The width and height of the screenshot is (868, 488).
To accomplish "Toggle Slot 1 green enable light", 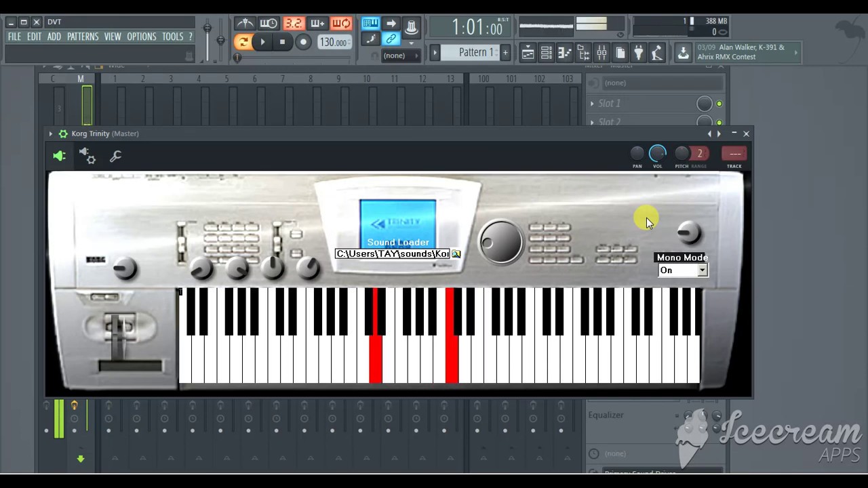I will coord(719,104).
